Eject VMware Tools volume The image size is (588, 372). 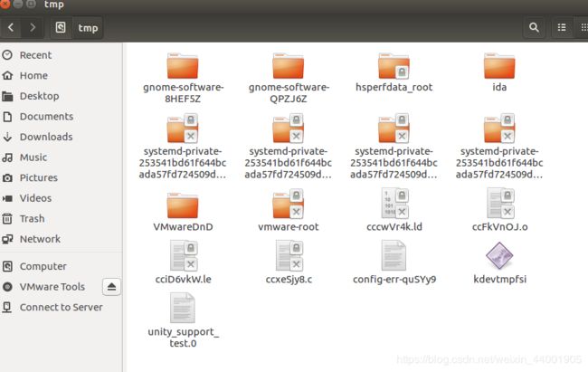[111, 287]
